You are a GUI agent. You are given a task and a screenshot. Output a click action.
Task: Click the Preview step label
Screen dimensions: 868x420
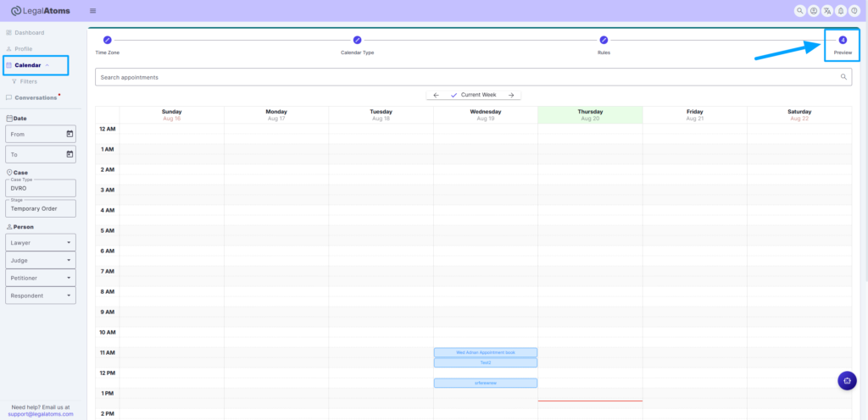click(x=843, y=52)
